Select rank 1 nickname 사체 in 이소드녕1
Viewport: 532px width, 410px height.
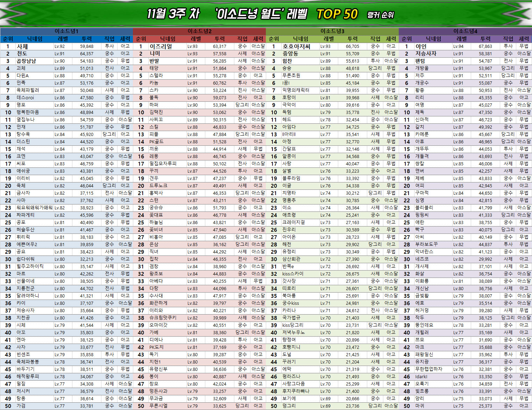[22, 46]
